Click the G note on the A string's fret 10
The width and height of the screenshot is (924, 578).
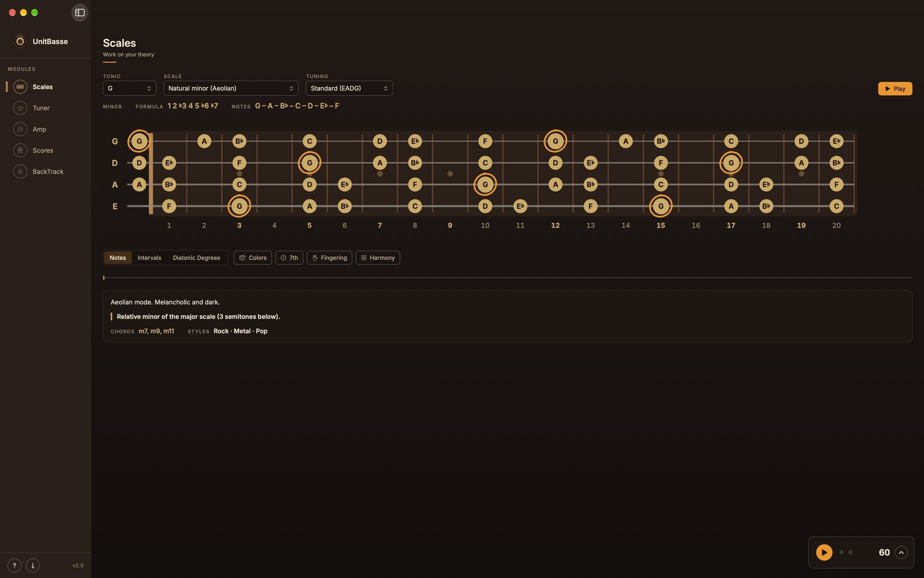485,184
